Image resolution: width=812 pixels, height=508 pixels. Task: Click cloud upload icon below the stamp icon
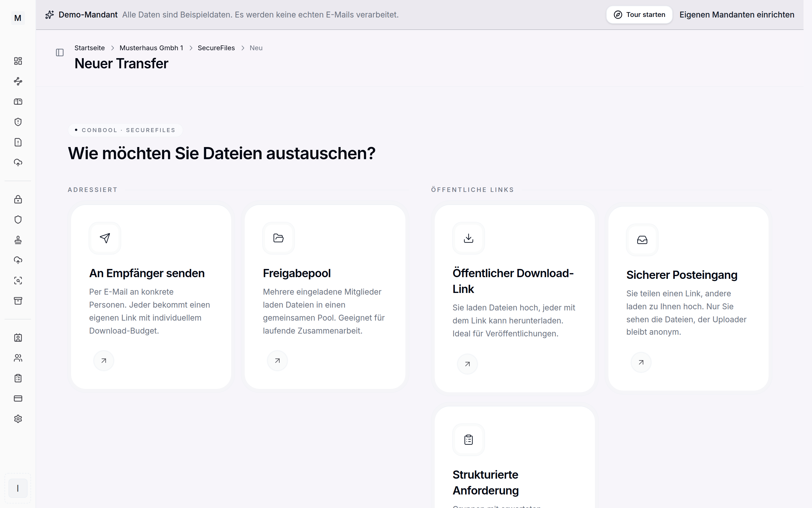pos(18,260)
